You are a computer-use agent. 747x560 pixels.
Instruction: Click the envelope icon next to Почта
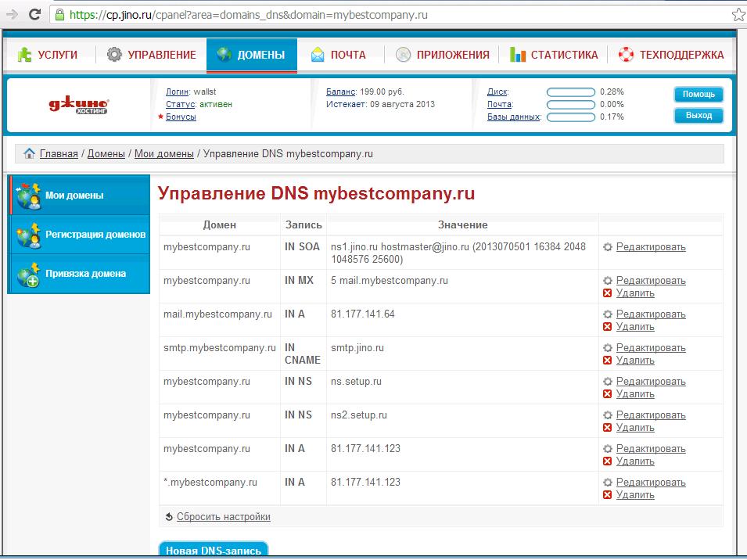(x=318, y=55)
